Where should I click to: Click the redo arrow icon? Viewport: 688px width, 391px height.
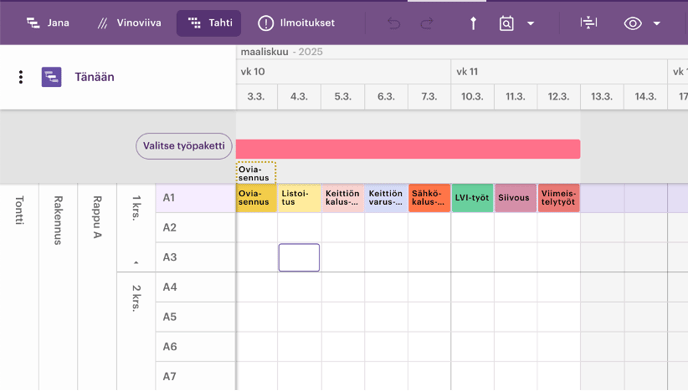click(x=426, y=23)
